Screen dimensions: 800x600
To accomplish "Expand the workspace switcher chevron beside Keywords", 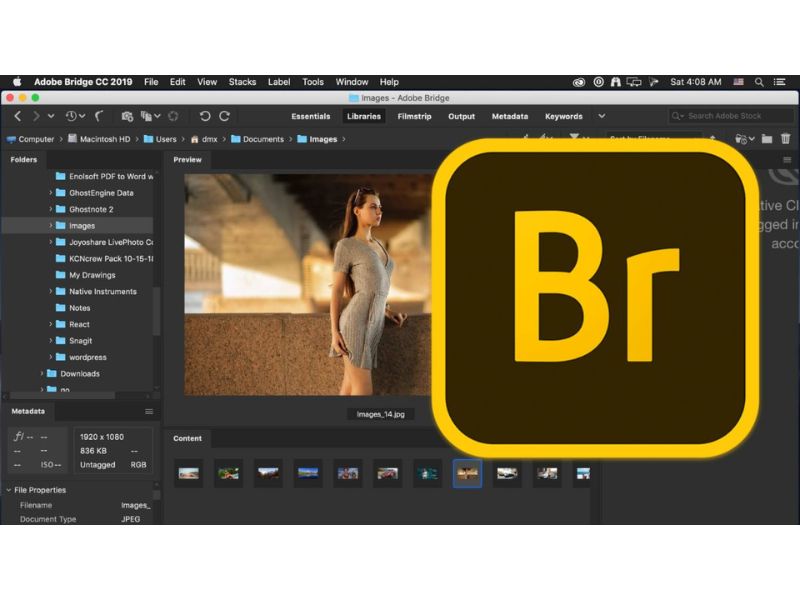I will [602, 116].
